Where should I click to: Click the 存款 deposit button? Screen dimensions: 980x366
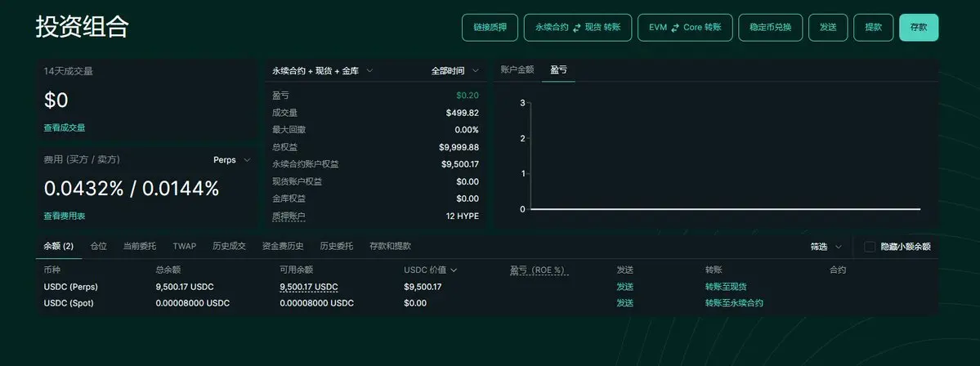(x=919, y=28)
